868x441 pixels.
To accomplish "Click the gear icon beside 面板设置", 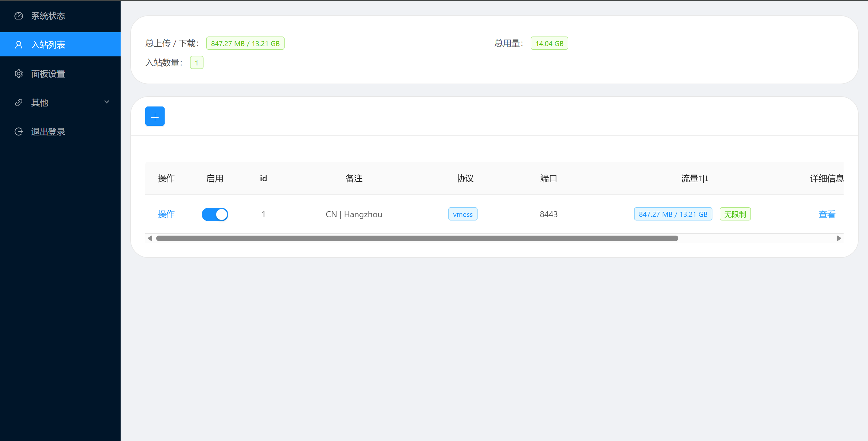I will [18, 74].
